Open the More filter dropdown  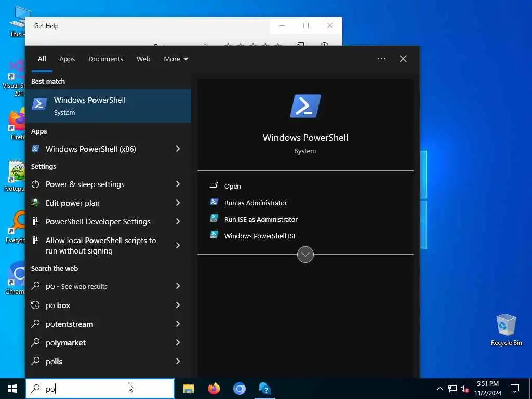pos(176,59)
